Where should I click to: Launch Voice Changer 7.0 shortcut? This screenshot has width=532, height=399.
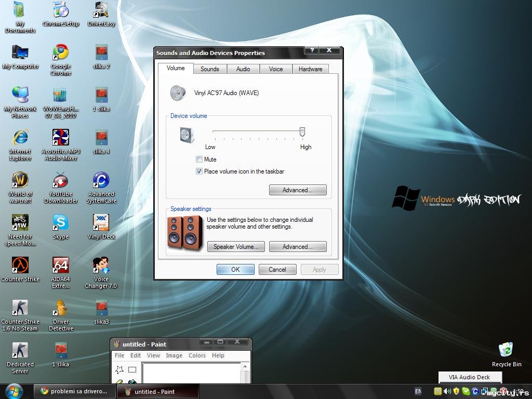[101, 265]
